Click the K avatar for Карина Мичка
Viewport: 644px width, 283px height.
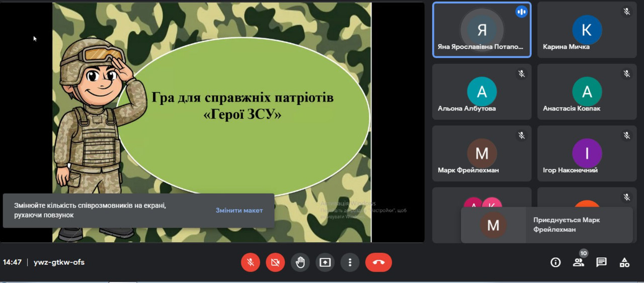587,30
